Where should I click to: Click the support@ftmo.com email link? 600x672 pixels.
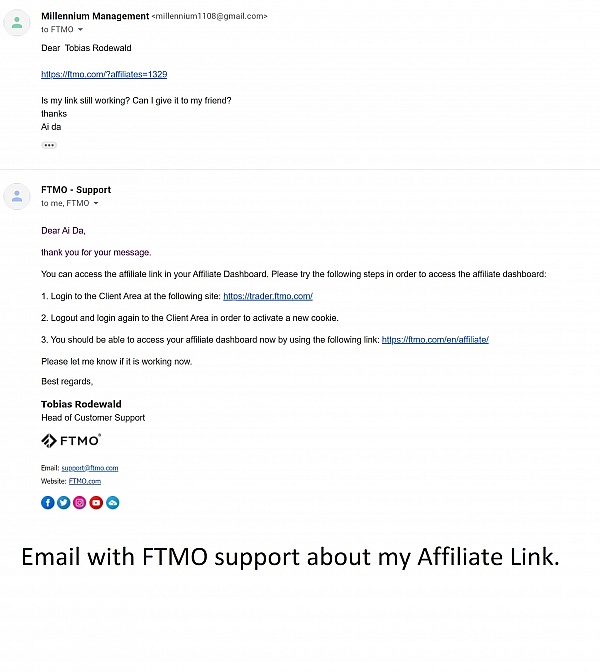[90, 468]
